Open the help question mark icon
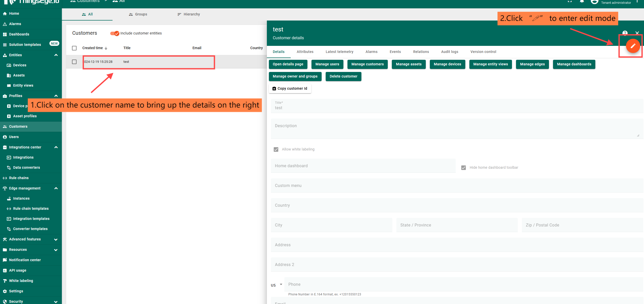644x304 pixels. click(625, 33)
